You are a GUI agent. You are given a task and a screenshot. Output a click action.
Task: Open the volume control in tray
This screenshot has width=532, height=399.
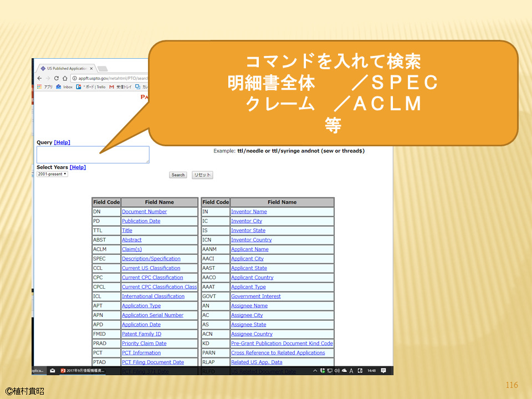pos(337,371)
